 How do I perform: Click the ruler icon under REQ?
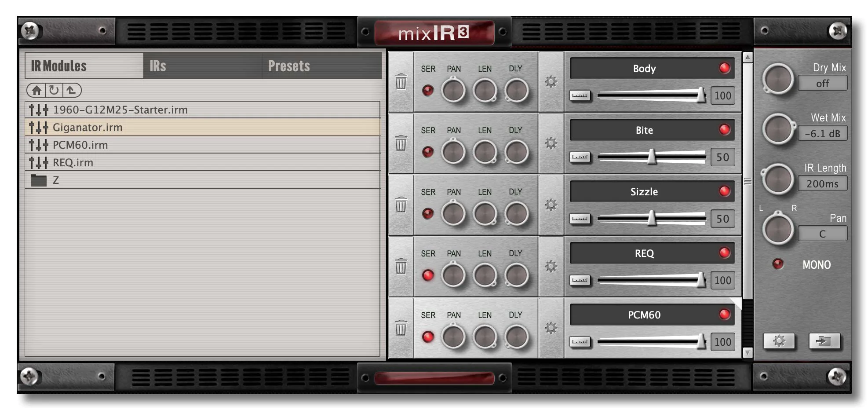click(x=580, y=280)
